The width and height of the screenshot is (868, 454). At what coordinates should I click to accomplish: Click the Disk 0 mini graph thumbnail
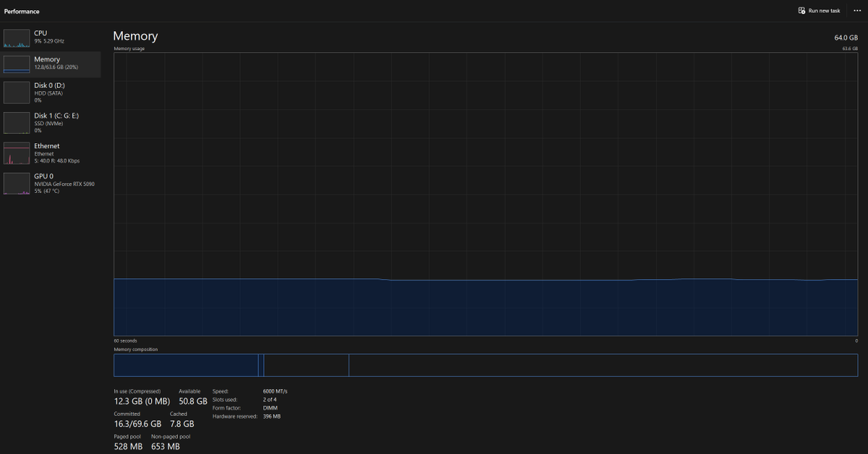[17, 93]
